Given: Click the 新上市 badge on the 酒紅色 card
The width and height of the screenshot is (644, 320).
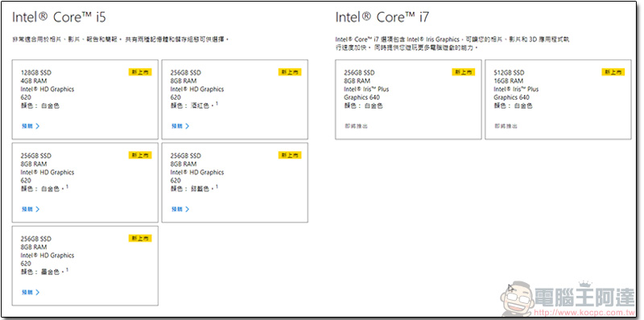Looking at the screenshot, I should 290,72.
